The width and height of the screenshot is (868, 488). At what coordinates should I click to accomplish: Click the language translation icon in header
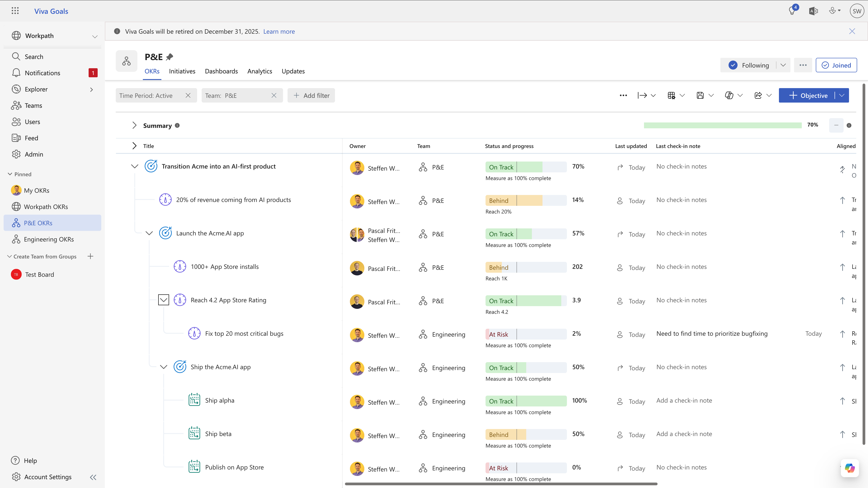(814, 11)
